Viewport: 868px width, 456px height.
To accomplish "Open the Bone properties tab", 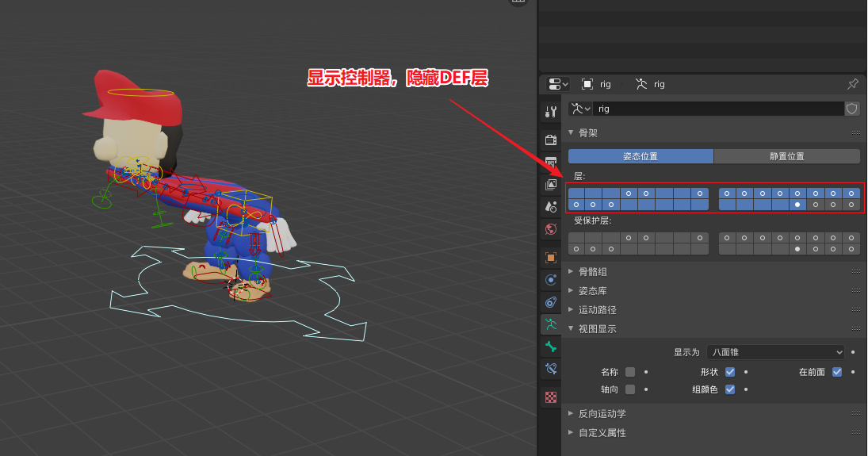I will 551,347.
